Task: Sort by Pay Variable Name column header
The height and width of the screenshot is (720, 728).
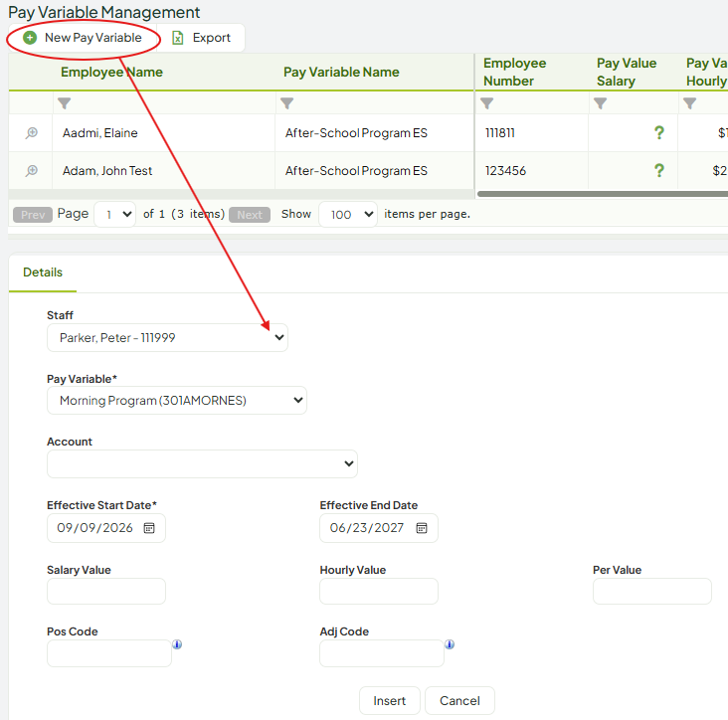Action: [341, 72]
